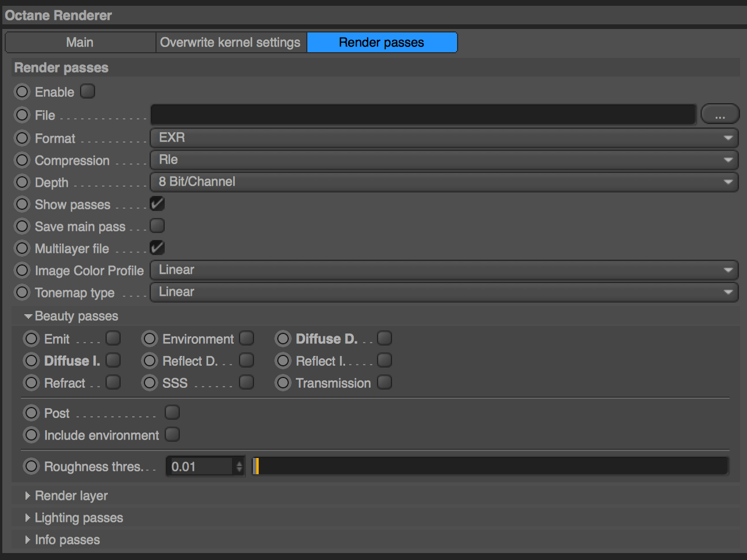747x560 pixels.
Task: Enable the Emit beauty pass checkbox
Action: [x=113, y=338]
